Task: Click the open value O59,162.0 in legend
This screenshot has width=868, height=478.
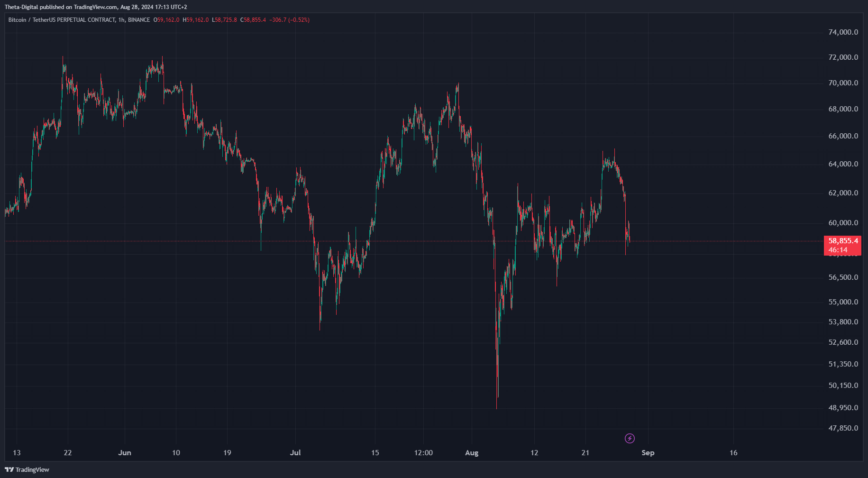Action: [x=166, y=20]
